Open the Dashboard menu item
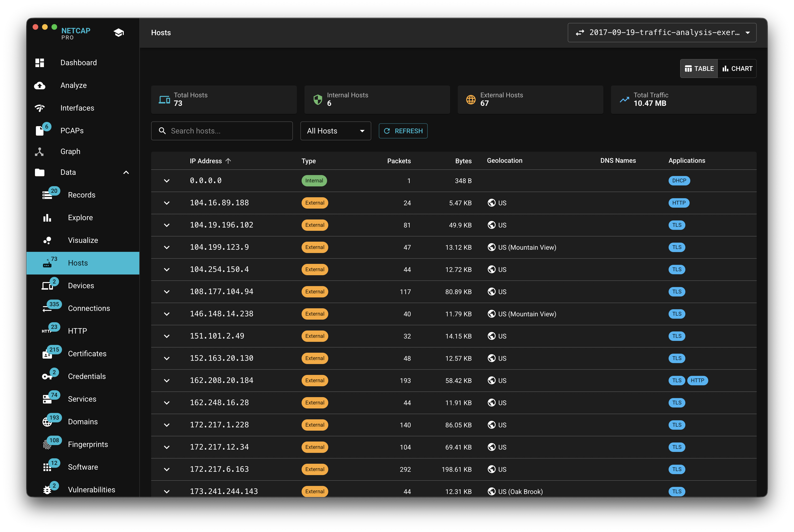The image size is (794, 532). click(83, 63)
